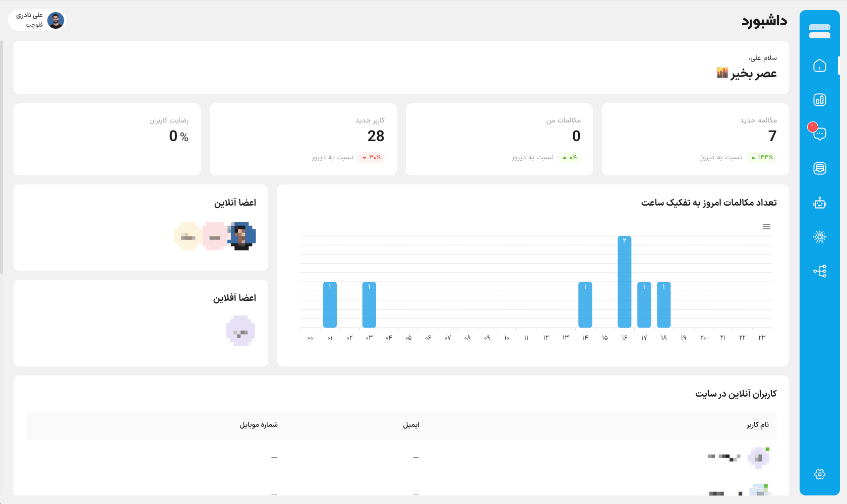Open the robot chatbot icon

819,203
